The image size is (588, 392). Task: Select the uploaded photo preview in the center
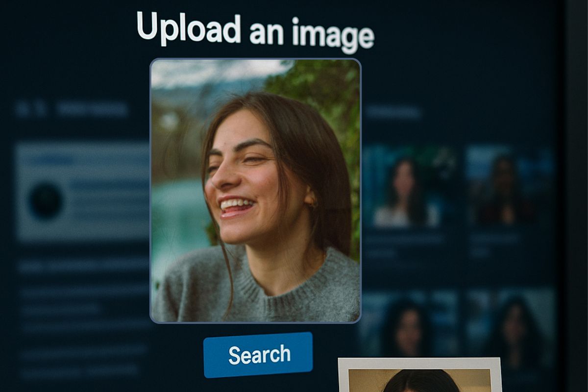[255, 191]
